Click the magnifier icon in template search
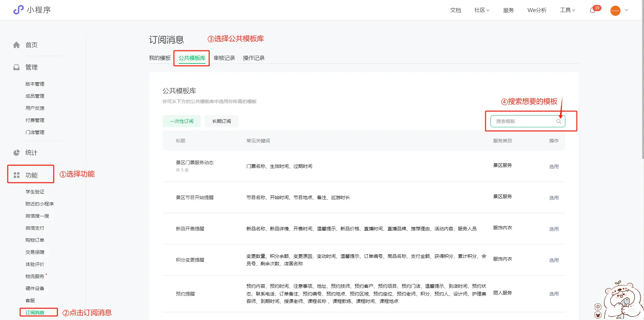Viewport: 644px width, 320px height. point(558,121)
